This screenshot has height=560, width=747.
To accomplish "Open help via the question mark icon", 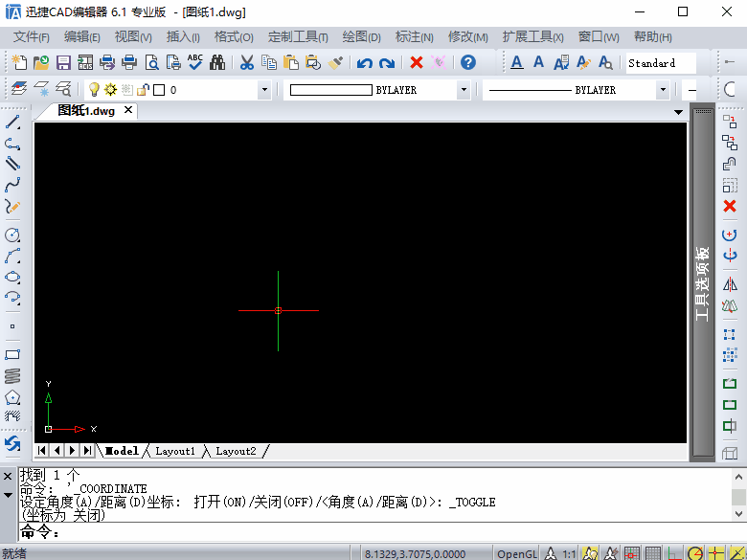I will [x=468, y=62].
